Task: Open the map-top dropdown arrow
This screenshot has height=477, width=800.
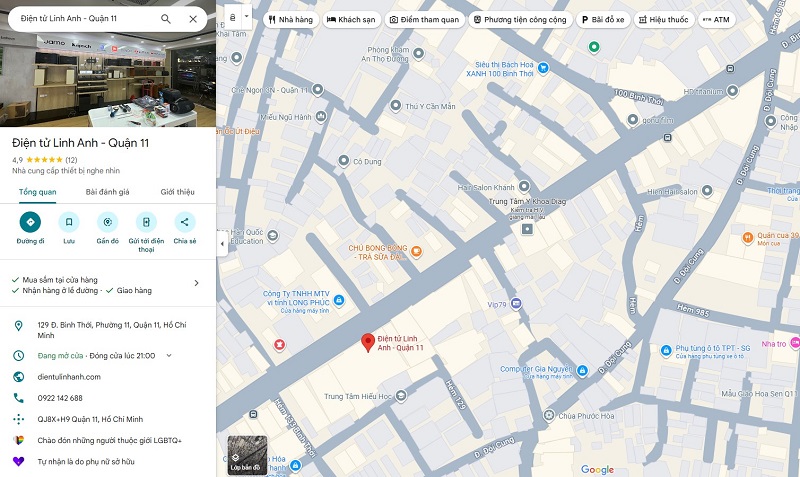Action: click(246, 16)
